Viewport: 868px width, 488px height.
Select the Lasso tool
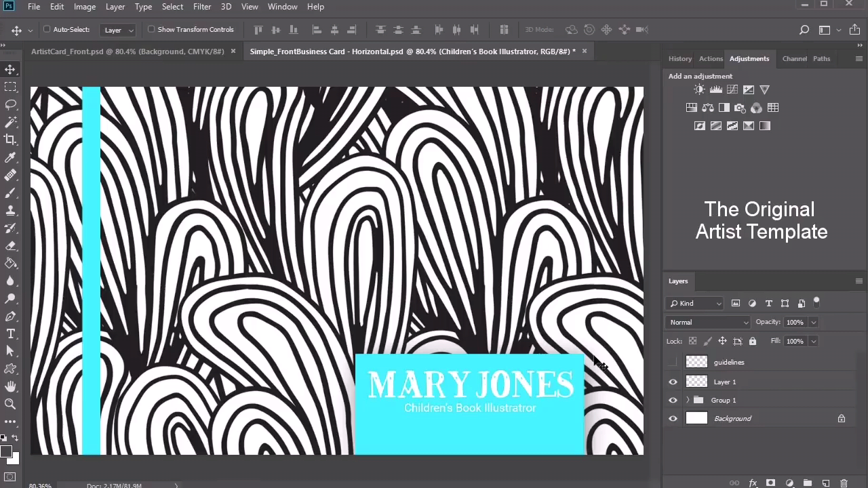click(x=10, y=104)
